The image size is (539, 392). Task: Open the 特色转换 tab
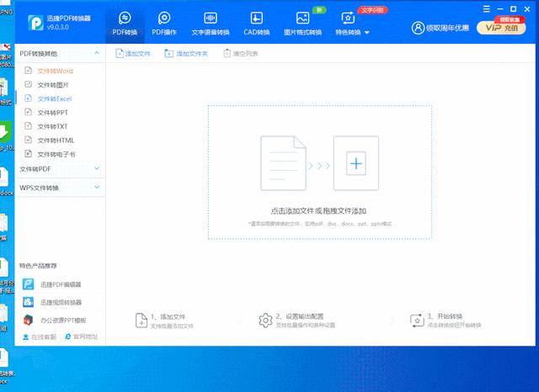pos(348,24)
